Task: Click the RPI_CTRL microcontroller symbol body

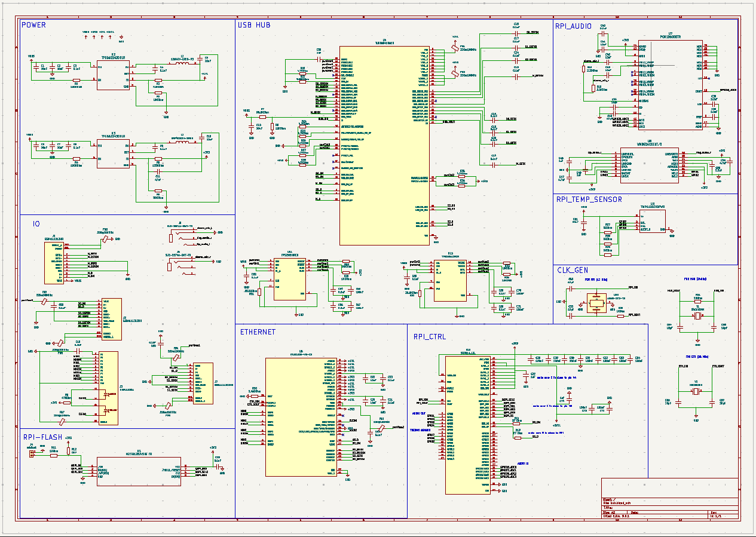Action: click(x=468, y=425)
